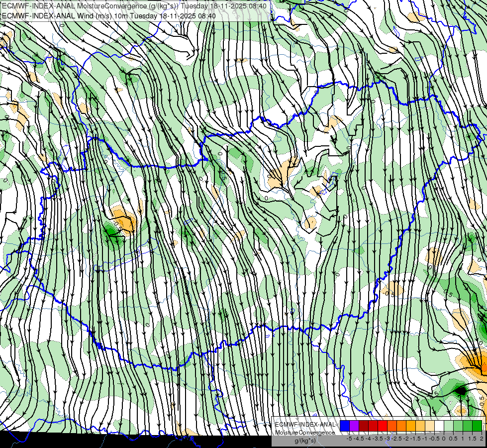Pick the legend swatch between -4 and -3.5
487x448 pixels.
(373, 426)
